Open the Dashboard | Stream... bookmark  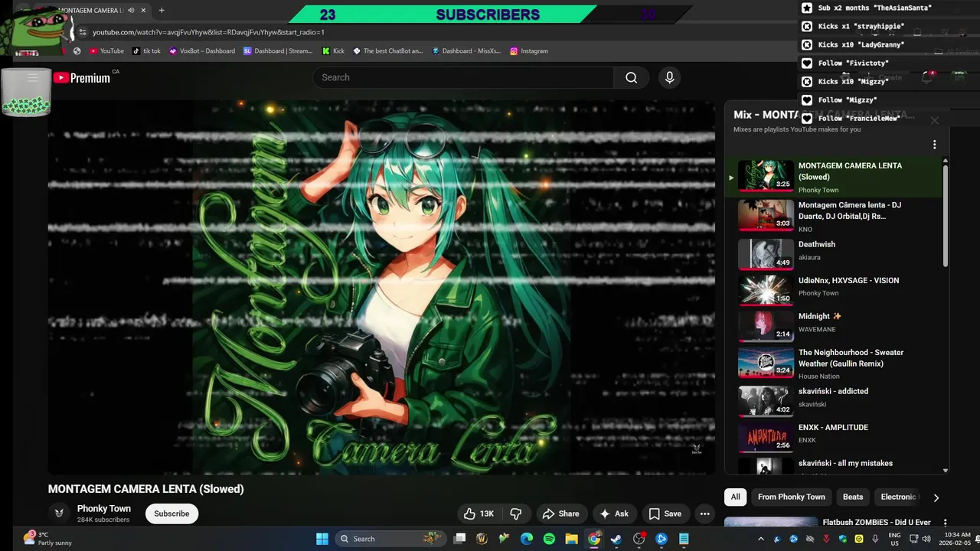278,51
